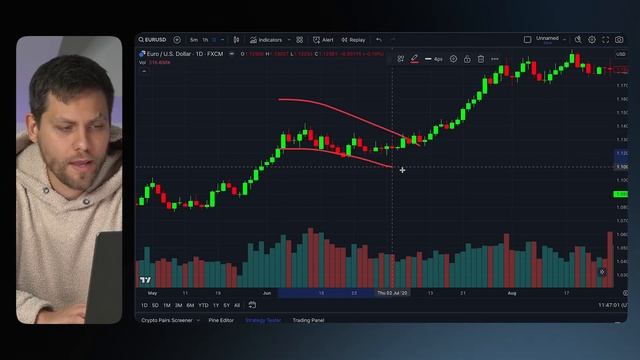Image resolution: width=640 pixels, height=360 pixels.
Task: Select the 1M date range
Action: (x=167, y=305)
